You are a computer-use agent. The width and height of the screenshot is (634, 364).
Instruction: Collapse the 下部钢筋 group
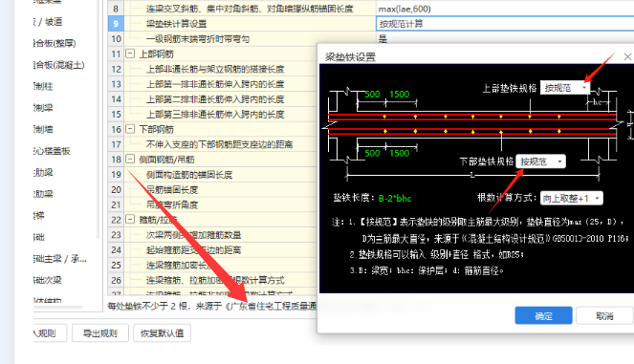pyautogui.click(x=130, y=129)
